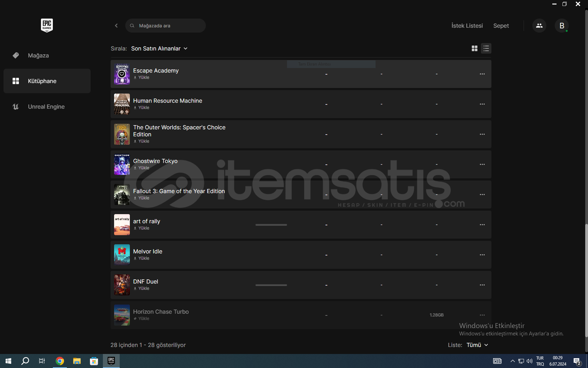Open Windows Start menu
This screenshot has width=588, height=368.
(x=8, y=361)
